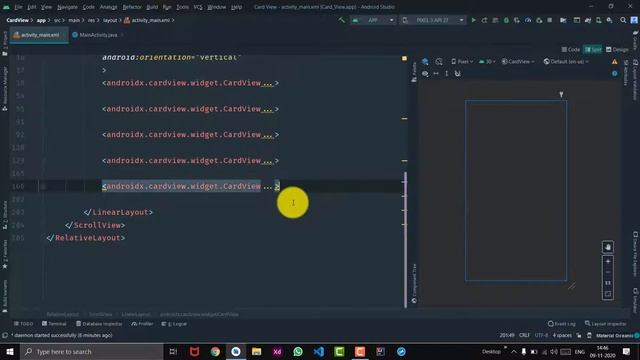Expand the folded CardView tag on line 92
This screenshot has height=360, width=640.
pyautogui.click(x=267, y=135)
